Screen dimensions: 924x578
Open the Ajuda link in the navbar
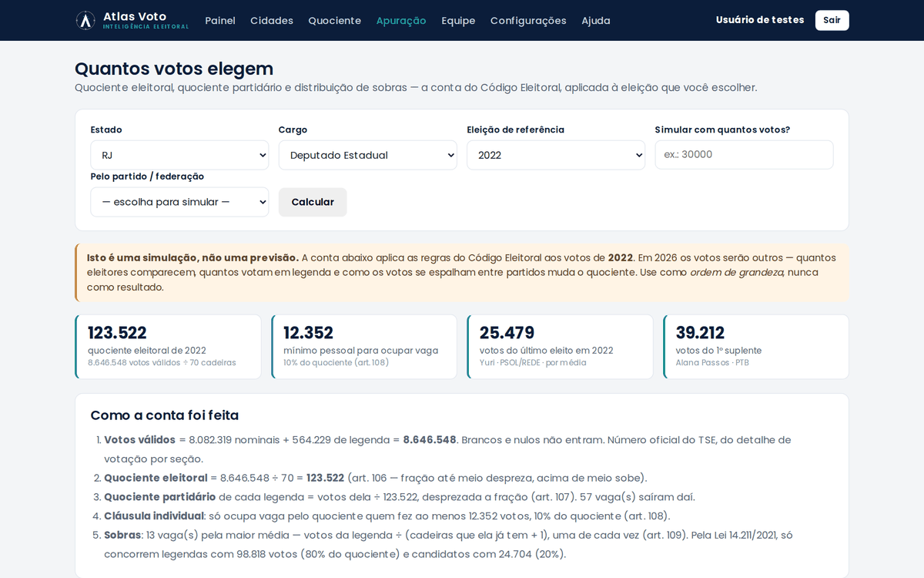coord(596,21)
